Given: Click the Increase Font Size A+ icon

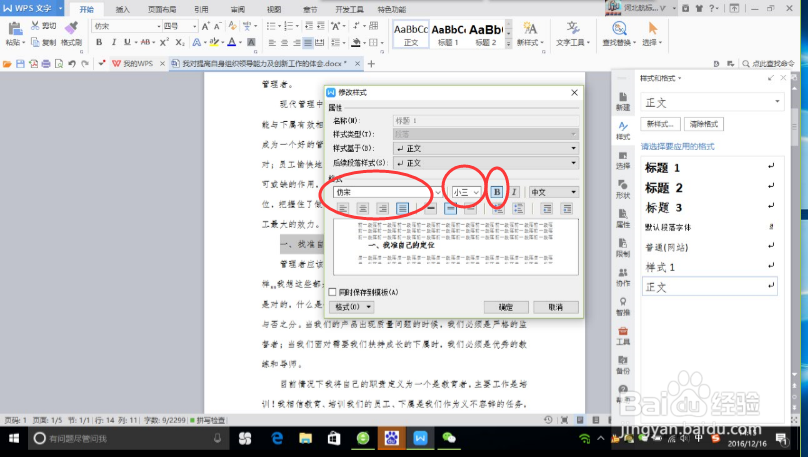Looking at the screenshot, I should coord(206,26).
